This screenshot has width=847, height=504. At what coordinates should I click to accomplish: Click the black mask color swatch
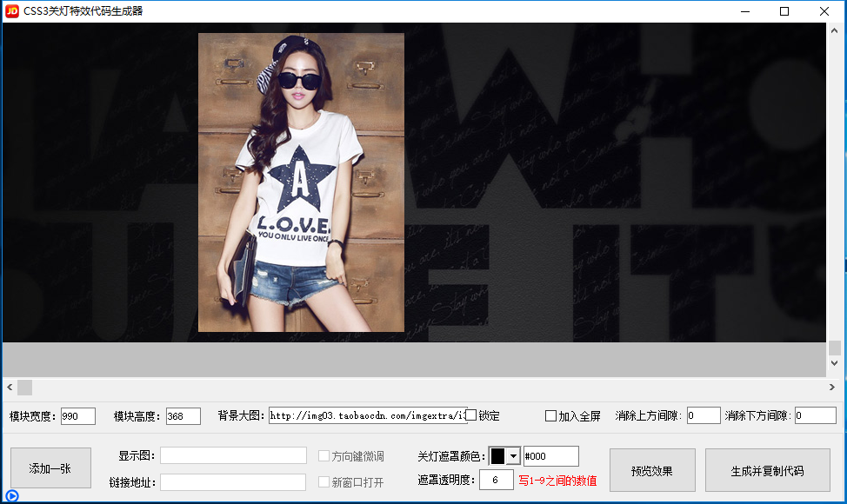[x=497, y=456]
